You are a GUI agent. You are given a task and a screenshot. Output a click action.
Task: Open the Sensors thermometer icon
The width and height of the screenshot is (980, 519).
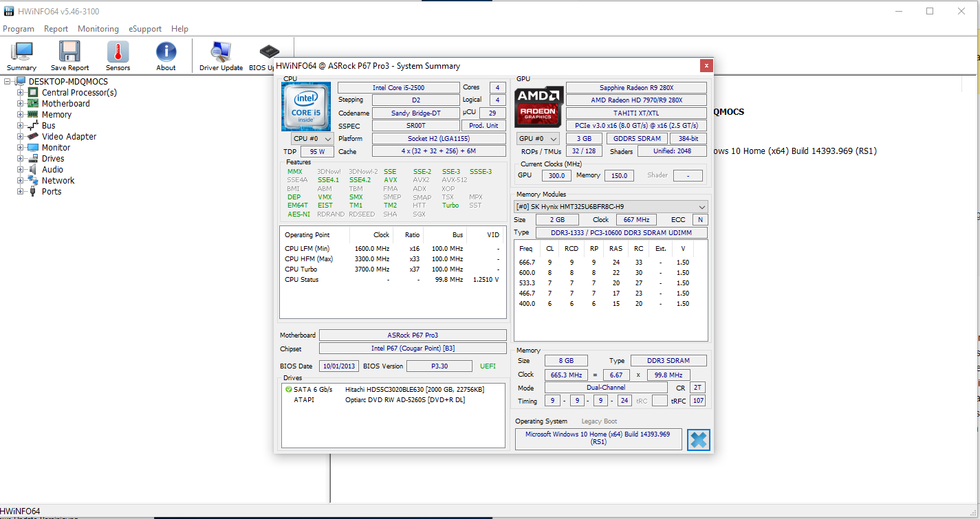[118, 56]
